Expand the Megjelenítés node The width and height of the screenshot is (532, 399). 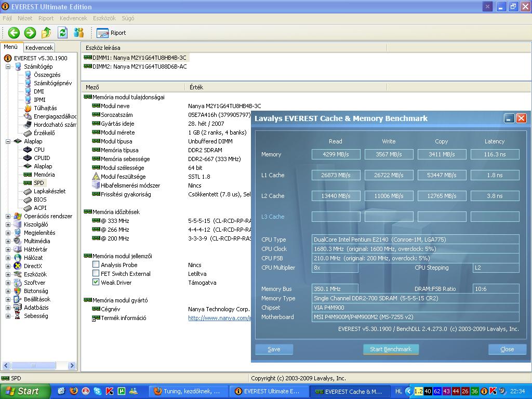(x=8, y=233)
